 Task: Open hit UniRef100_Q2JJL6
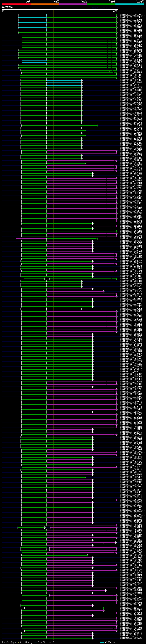click(x=131, y=309)
